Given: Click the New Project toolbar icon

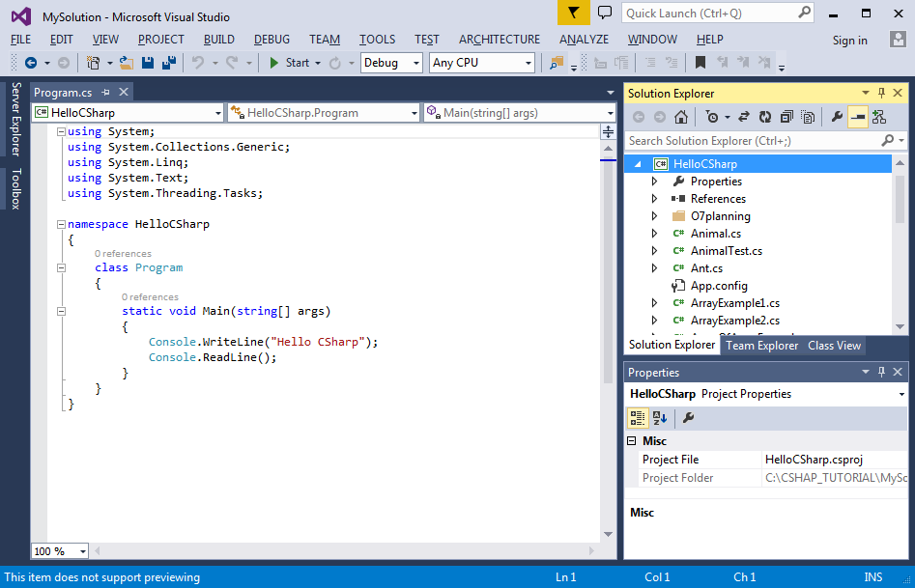Looking at the screenshot, I should pyautogui.click(x=93, y=63).
